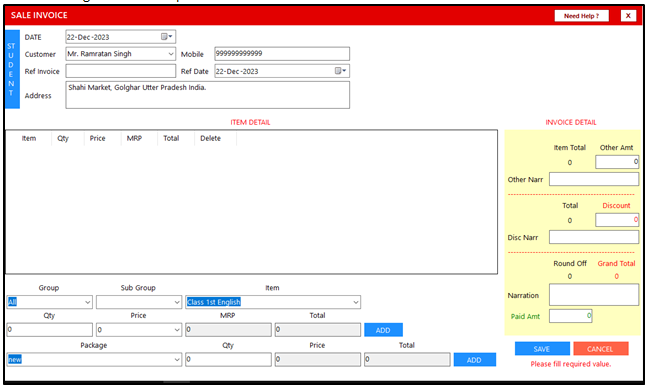Expand the Group dropdown showing All
Image resolution: width=651 pixels, height=389 pixels.
(87, 302)
